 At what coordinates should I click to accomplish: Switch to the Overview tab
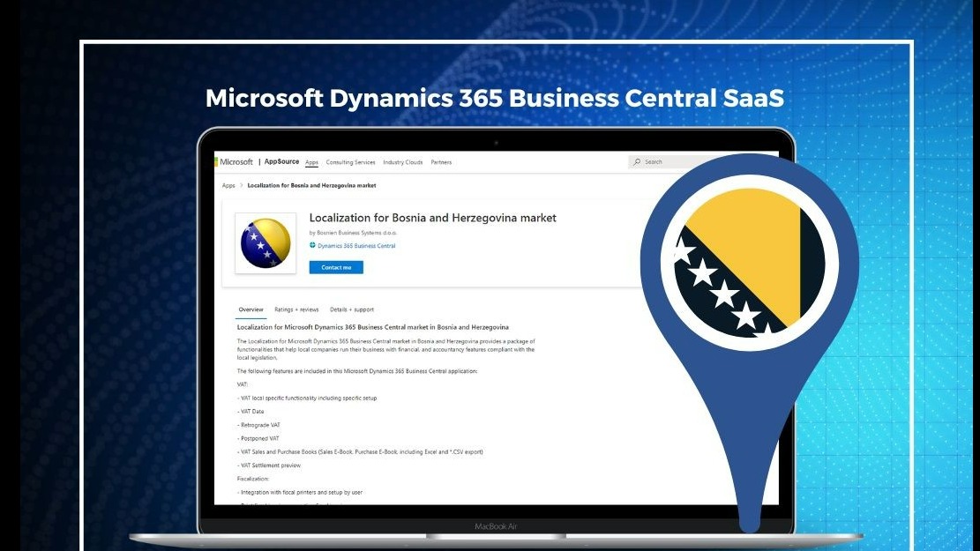251,309
